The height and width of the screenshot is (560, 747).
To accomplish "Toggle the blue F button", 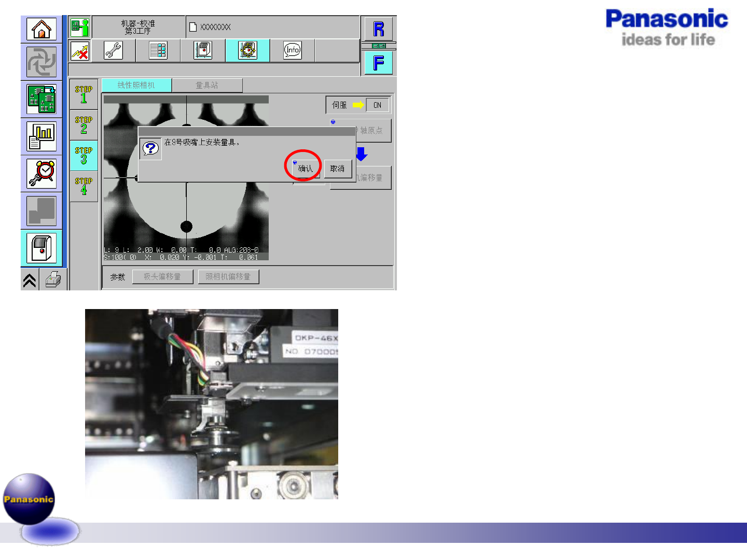I will 378,63.
